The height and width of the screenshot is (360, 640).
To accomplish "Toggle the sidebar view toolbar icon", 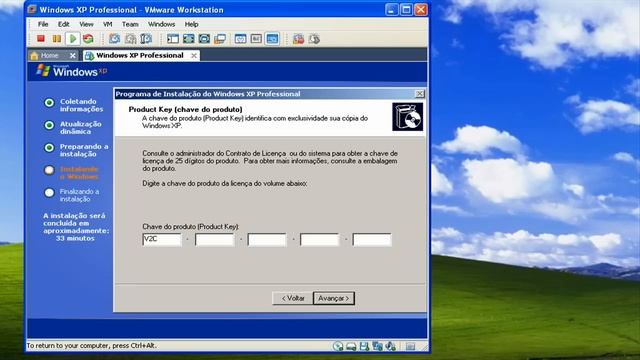I will (x=173, y=39).
